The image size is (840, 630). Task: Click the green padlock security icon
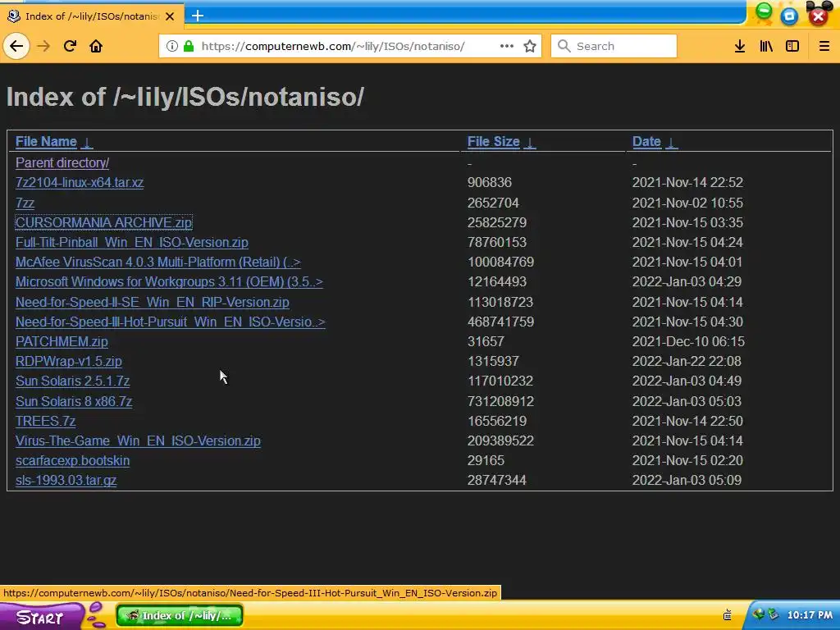tap(189, 46)
